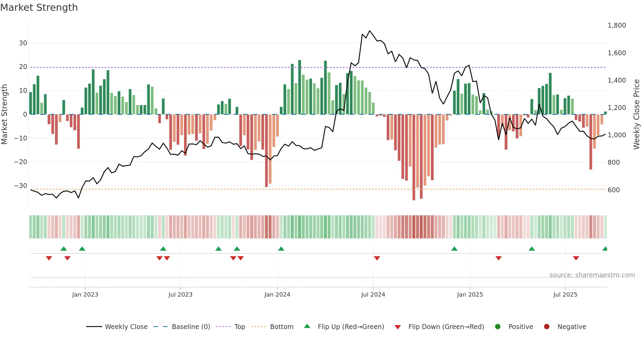
Task: Click the 1,800 price axis label
Action: tap(617, 25)
